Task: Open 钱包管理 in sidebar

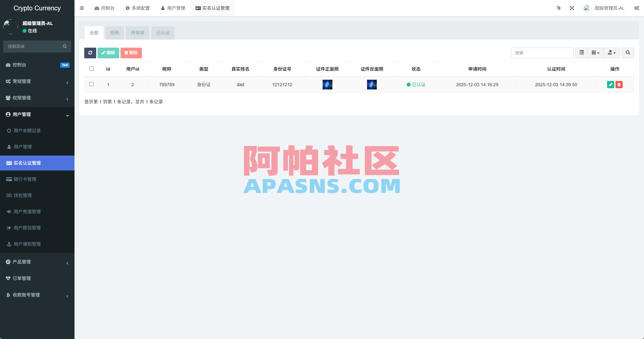Action: coord(37,195)
